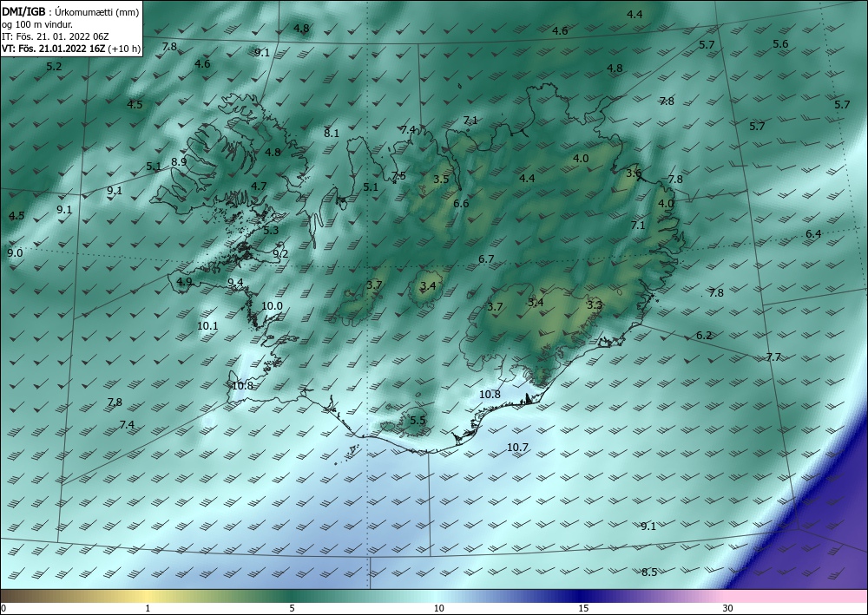Click the color scale tick label 30

[x=727, y=608]
